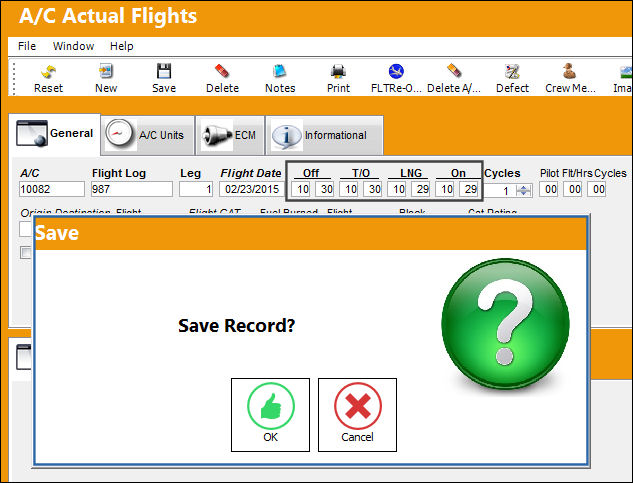Open the Window menu
Image resolution: width=633 pixels, height=483 pixels.
click(73, 46)
